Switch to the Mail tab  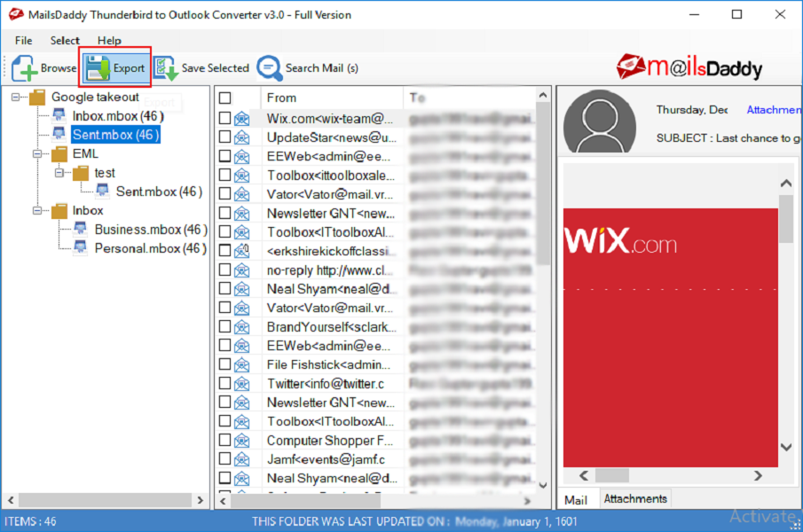[576, 500]
